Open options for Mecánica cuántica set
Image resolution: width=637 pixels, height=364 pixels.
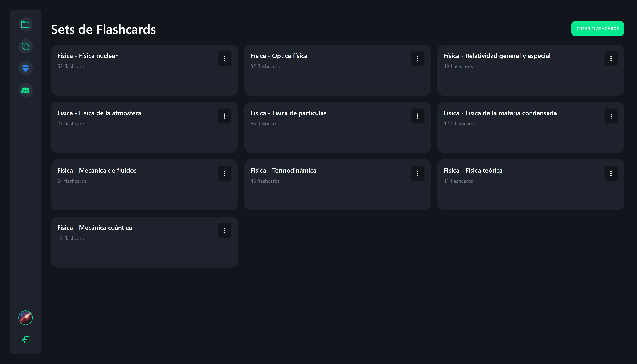coord(225,231)
